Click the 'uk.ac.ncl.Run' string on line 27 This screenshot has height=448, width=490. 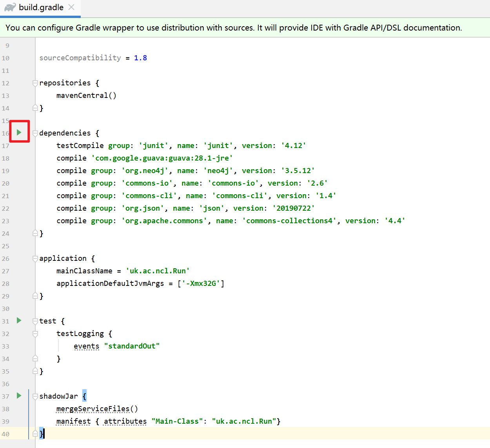(x=158, y=271)
